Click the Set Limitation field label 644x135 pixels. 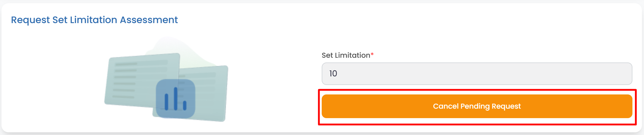[346, 55]
